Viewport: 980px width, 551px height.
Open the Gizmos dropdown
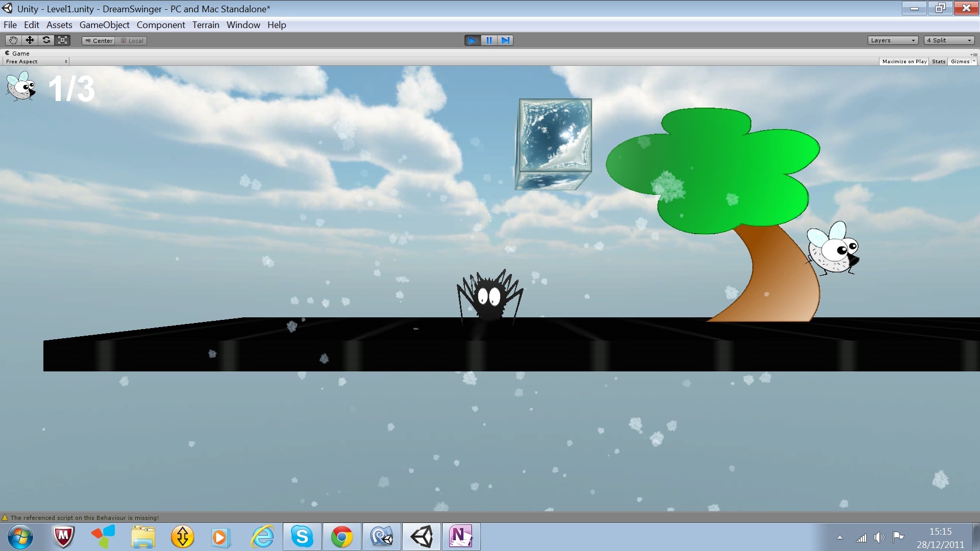[963, 62]
